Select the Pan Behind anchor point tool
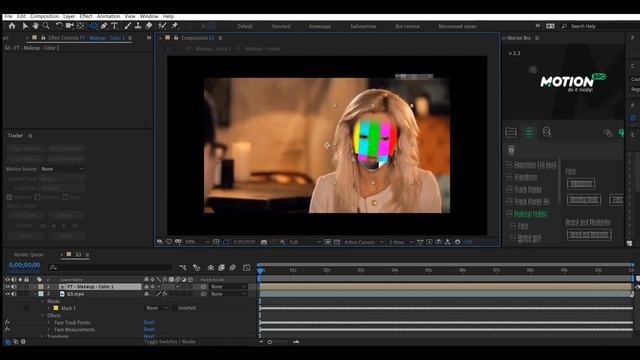 tap(80, 26)
